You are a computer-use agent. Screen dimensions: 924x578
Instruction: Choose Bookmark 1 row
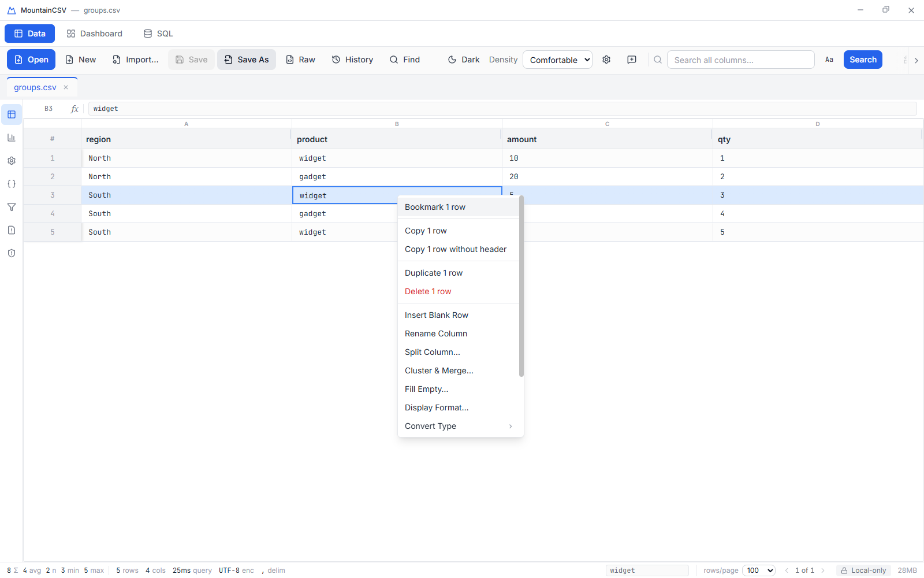click(x=459, y=207)
